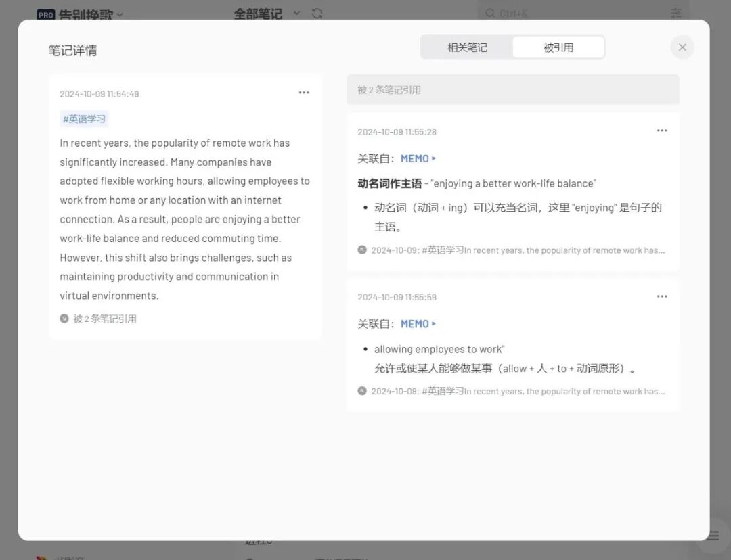Switch to the 相关笔记 tab
The height and width of the screenshot is (560, 731).
467,47
